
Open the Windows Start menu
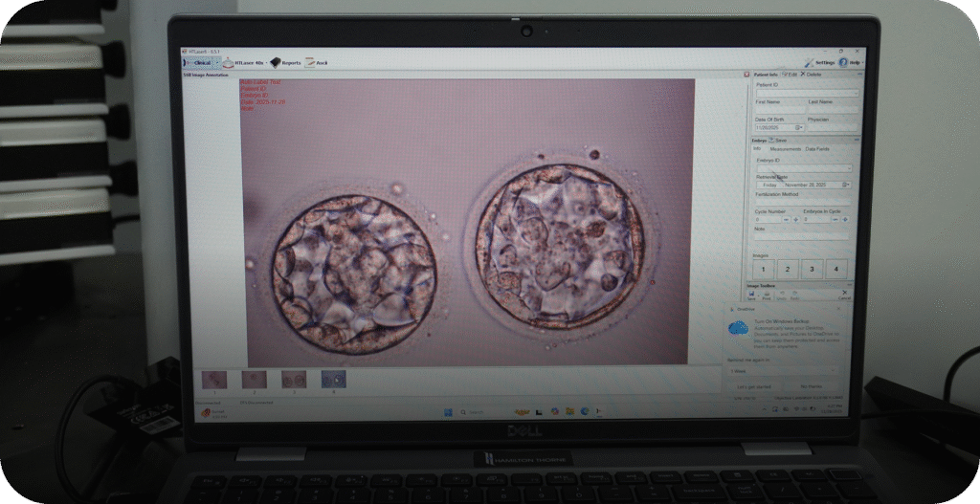[x=448, y=411]
